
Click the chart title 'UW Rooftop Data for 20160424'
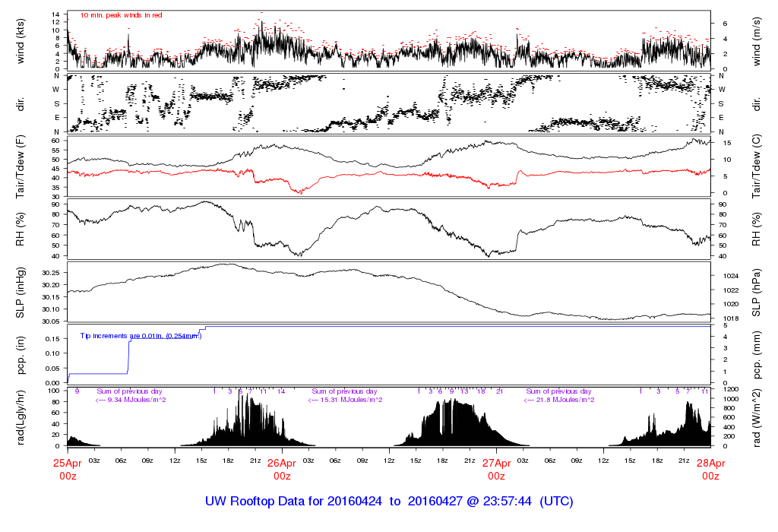click(x=294, y=502)
